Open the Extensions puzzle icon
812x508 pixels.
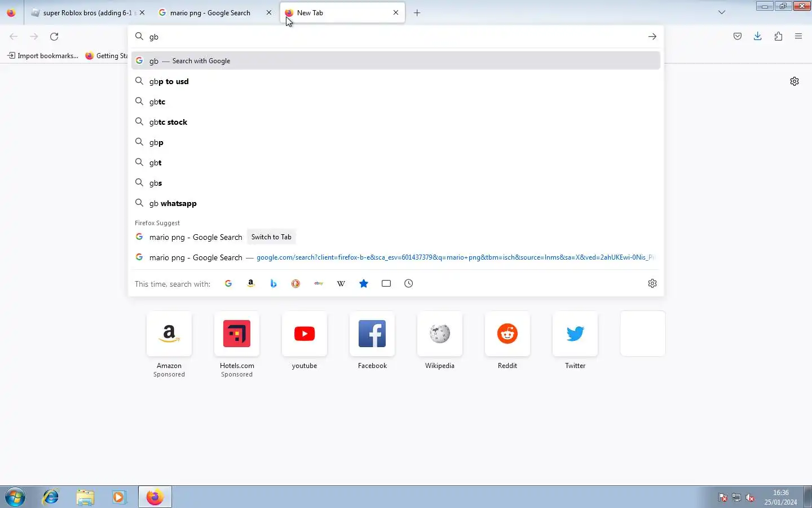[x=778, y=37]
